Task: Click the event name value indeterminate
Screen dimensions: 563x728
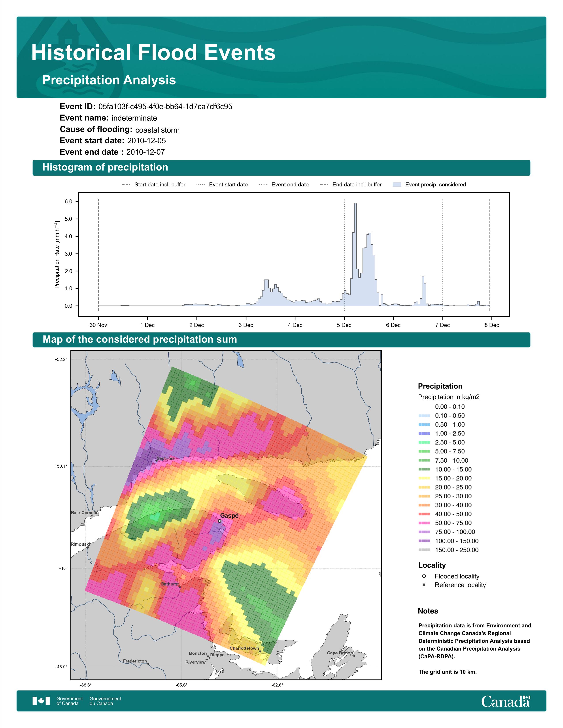Action: click(x=134, y=118)
